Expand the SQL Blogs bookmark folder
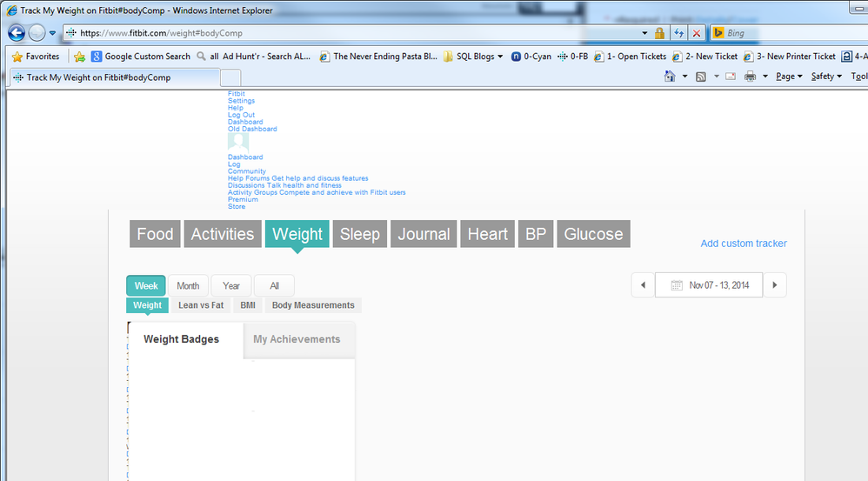 click(473, 57)
